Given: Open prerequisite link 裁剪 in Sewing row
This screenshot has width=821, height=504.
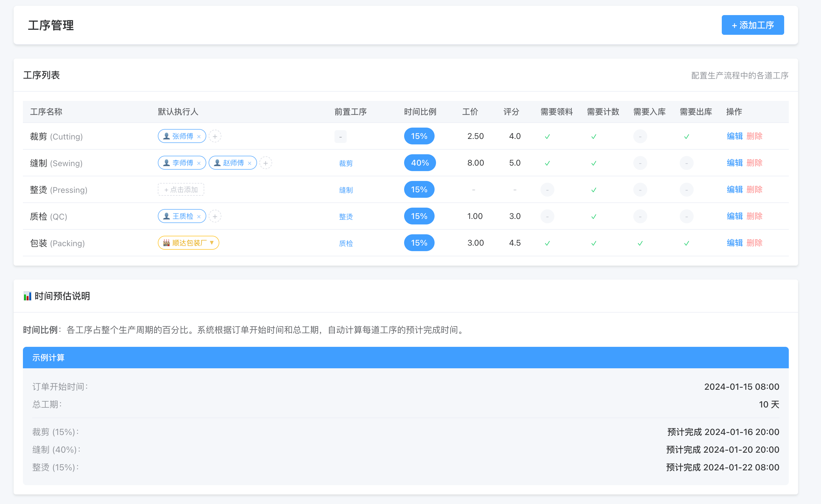Looking at the screenshot, I should [x=346, y=163].
